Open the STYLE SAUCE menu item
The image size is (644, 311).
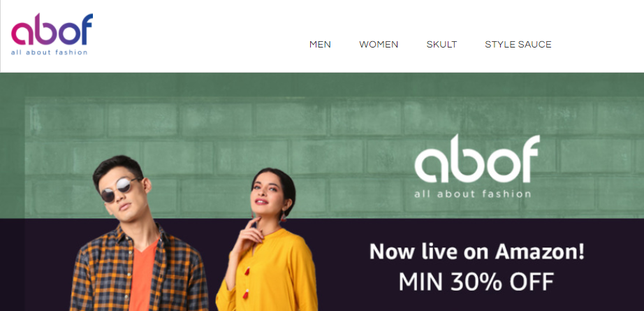coord(518,44)
